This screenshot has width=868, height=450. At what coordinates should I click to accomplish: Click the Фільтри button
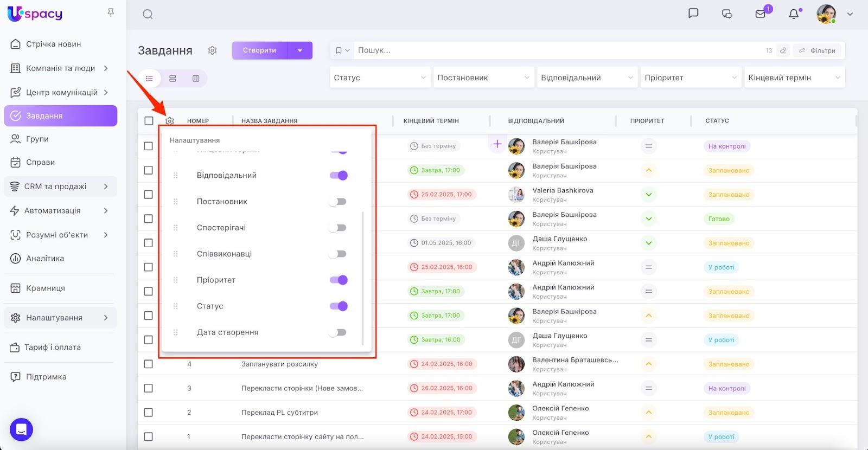[x=817, y=50]
